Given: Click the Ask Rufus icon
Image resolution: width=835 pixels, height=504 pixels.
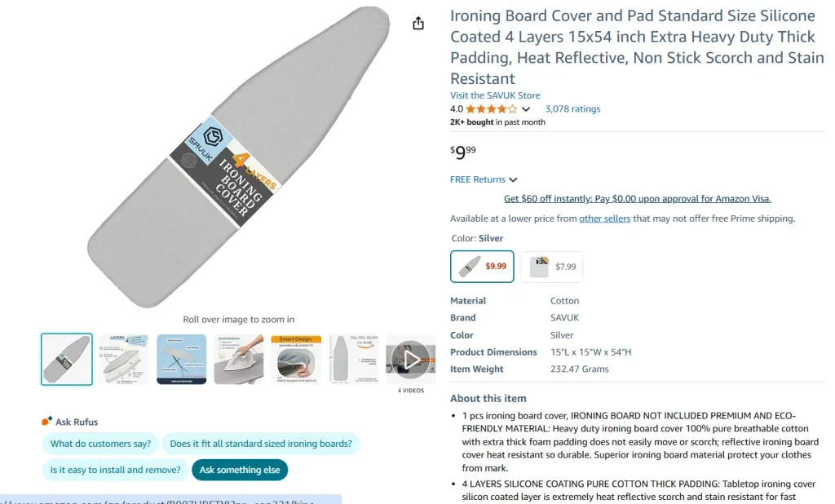Looking at the screenshot, I should coord(47,422).
